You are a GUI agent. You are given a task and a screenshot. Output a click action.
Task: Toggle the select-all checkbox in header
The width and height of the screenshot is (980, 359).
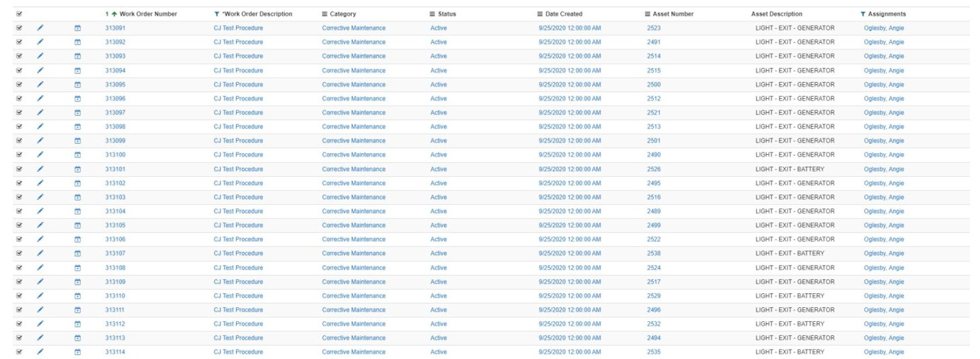pyautogui.click(x=19, y=14)
